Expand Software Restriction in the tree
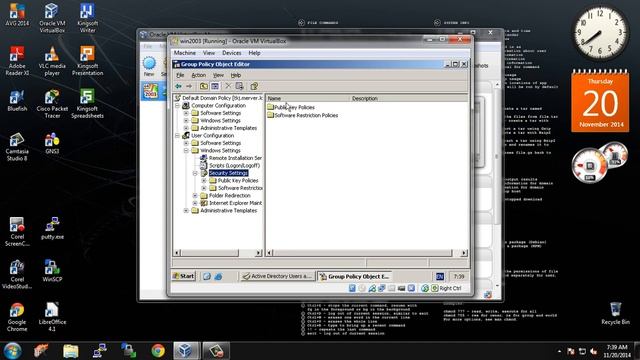Viewport: 640px width, 360px height. 204,188
